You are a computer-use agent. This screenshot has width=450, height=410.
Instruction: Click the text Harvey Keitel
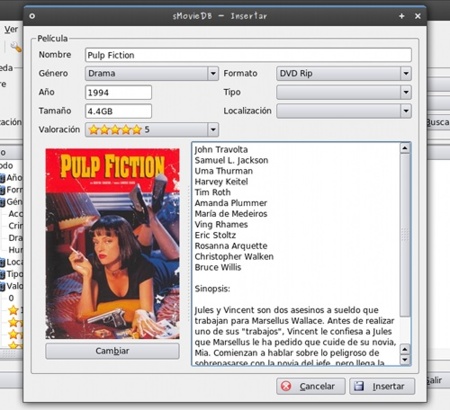(221, 182)
